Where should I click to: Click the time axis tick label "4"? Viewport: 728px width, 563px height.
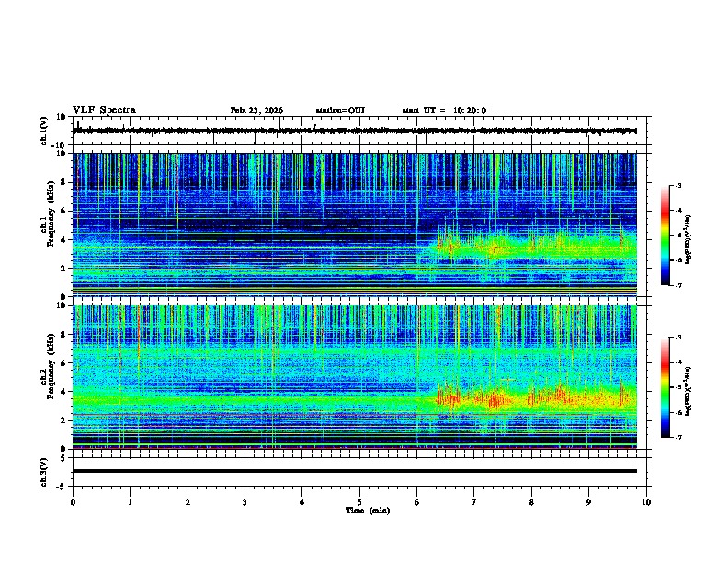pos(302,502)
